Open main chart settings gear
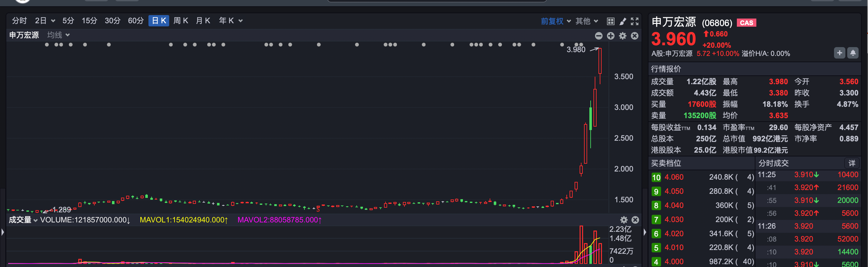The height and width of the screenshot is (267, 868). coord(623,36)
